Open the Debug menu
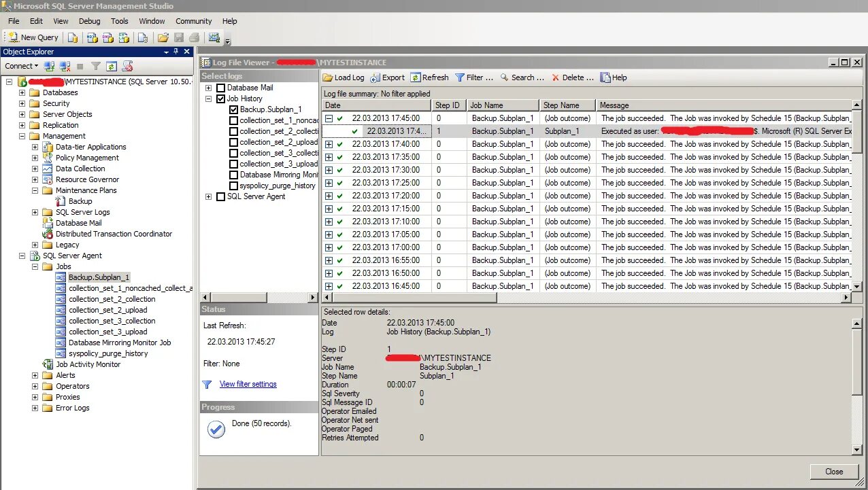Screen dimensions: 868x490 (89, 21)
